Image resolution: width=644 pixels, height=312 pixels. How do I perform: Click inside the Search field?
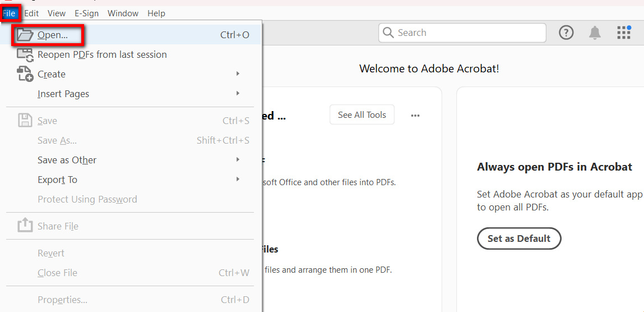(x=462, y=33)
